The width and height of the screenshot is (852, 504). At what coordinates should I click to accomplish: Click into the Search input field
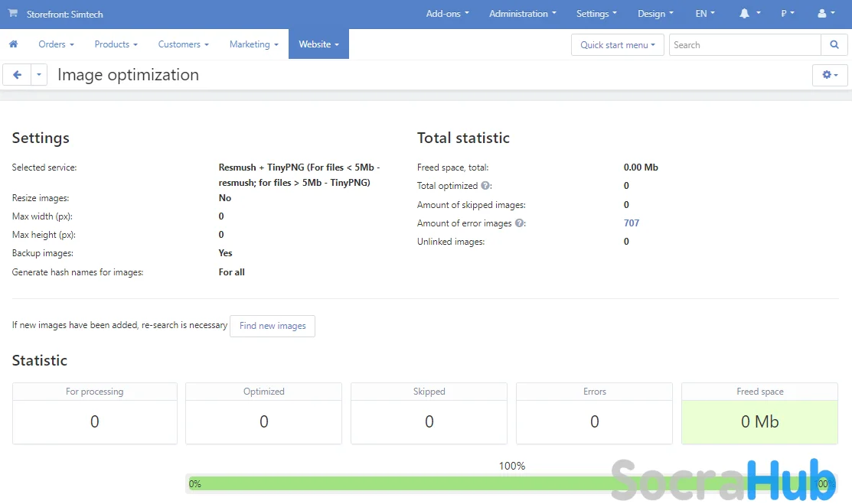point(744,45)
